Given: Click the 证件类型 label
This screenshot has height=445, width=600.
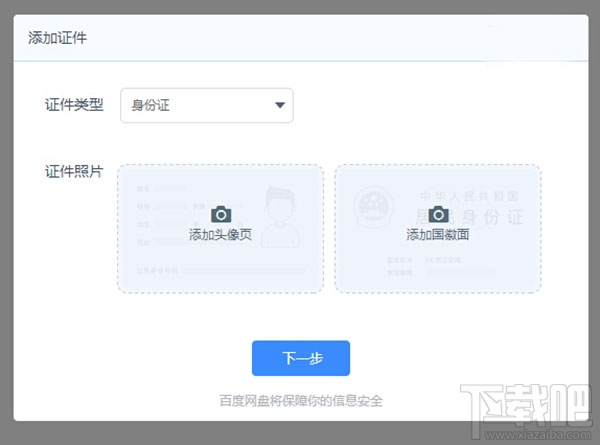Looking at the screenshot, I should [x=74, y=105].
